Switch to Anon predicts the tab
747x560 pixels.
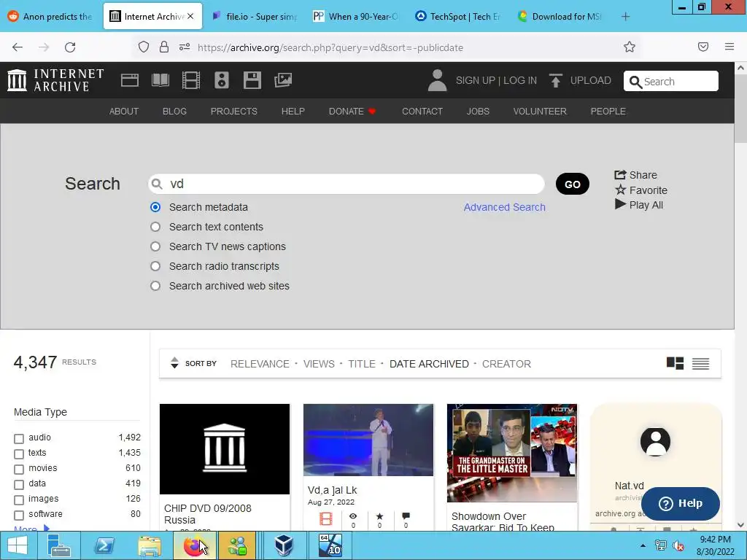[x=50, y=17]
